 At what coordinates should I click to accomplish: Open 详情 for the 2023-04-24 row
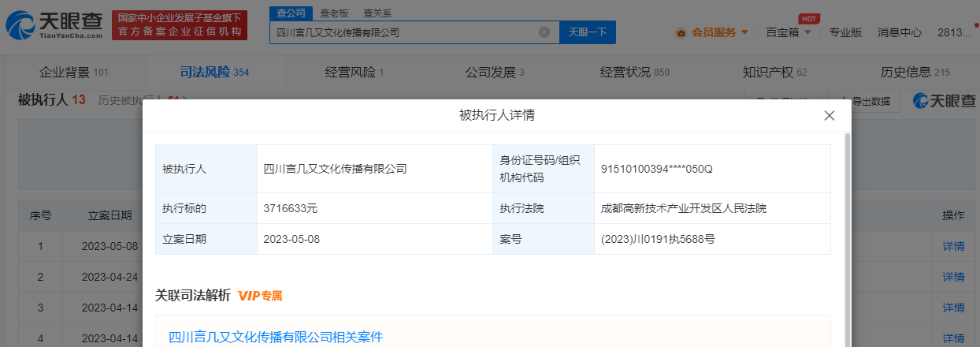tap(953, 277)
